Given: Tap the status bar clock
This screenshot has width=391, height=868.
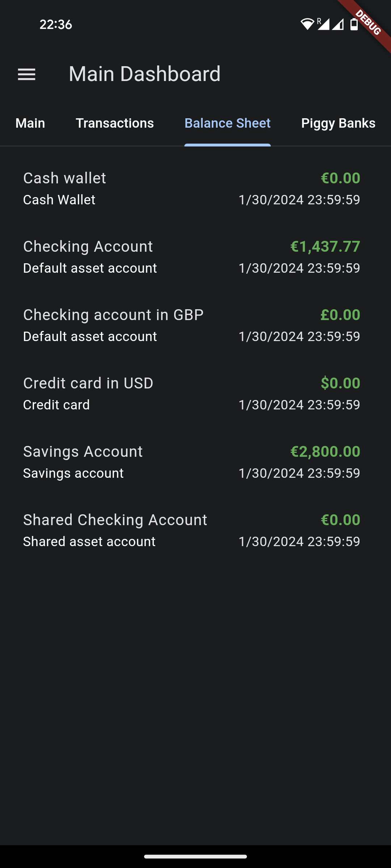Looking at the screenshot, I should [x=56, y=25].
